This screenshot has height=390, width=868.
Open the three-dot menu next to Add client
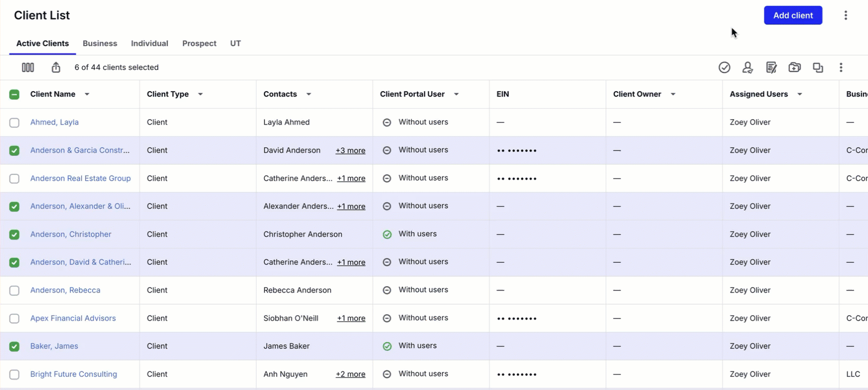click(x=845, y=15)
